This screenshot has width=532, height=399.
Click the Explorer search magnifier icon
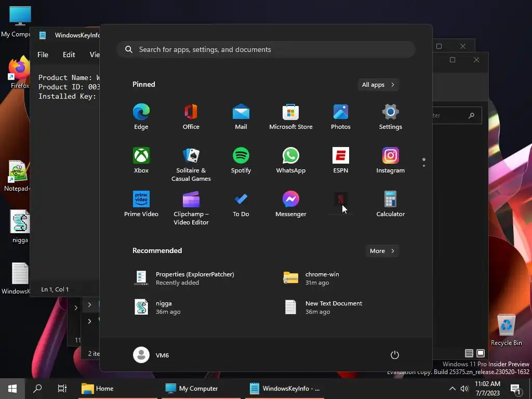(x=472, y=116)
